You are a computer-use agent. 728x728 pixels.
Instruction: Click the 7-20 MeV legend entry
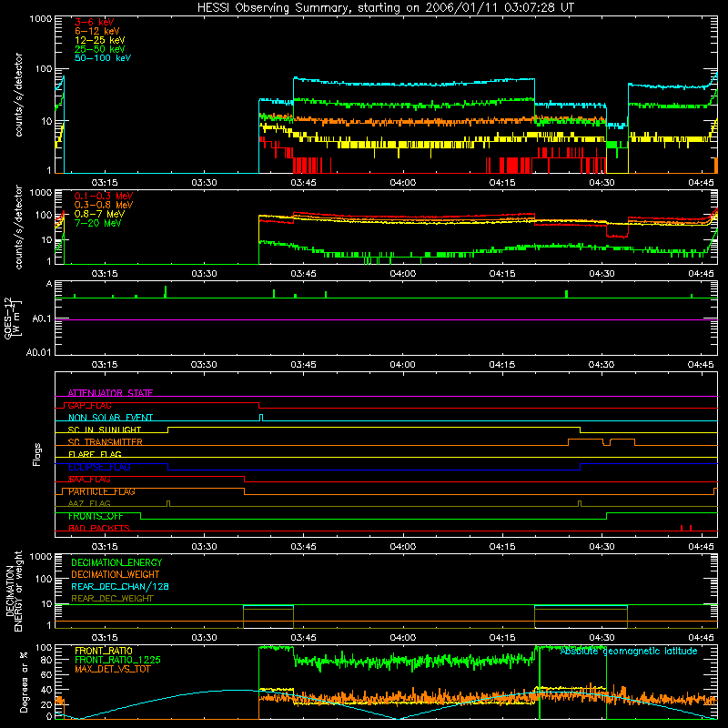98,223
